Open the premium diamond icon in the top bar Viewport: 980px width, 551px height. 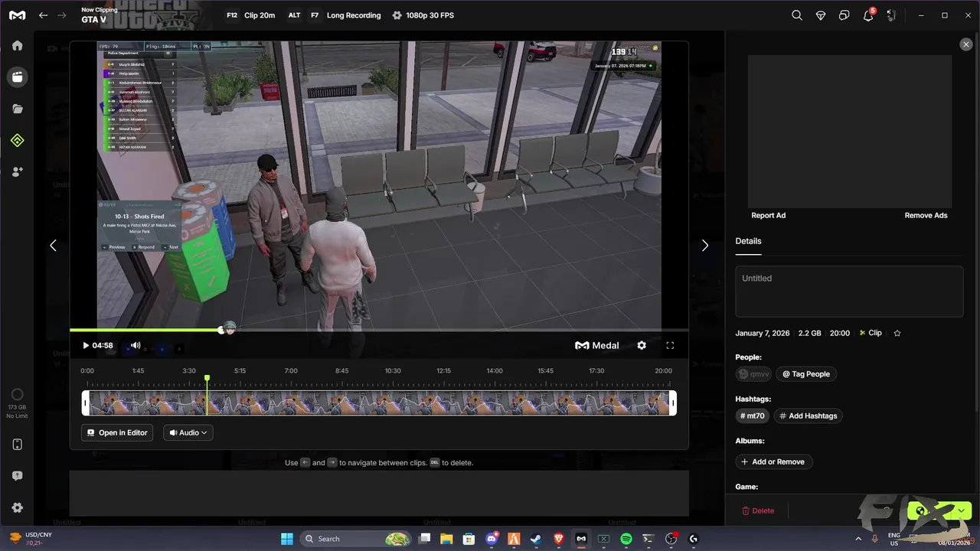[x=821, y=15]
